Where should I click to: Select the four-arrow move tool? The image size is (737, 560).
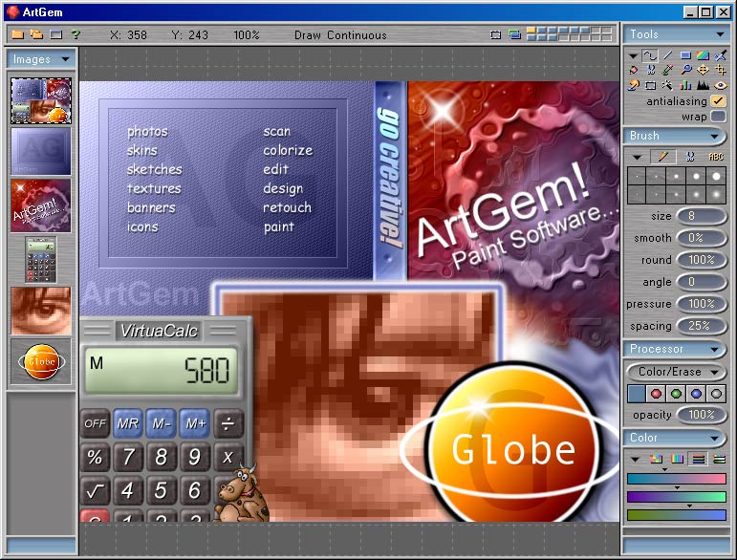coord(703,71)
